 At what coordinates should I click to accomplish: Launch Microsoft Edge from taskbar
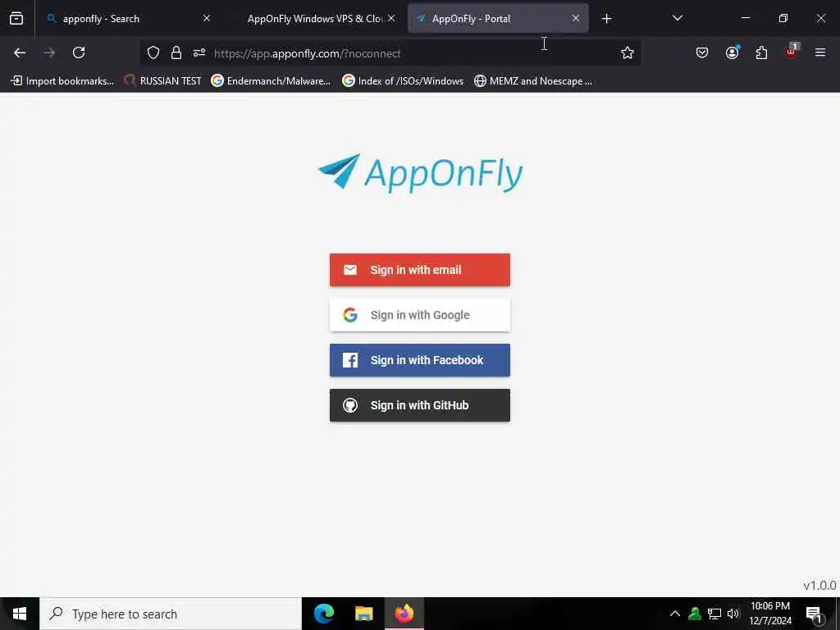click(324, 614)
